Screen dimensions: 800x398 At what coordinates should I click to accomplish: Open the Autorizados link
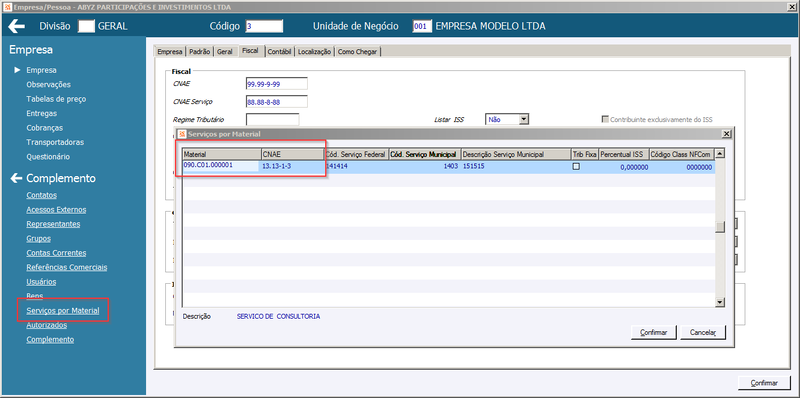pos(46,325)
